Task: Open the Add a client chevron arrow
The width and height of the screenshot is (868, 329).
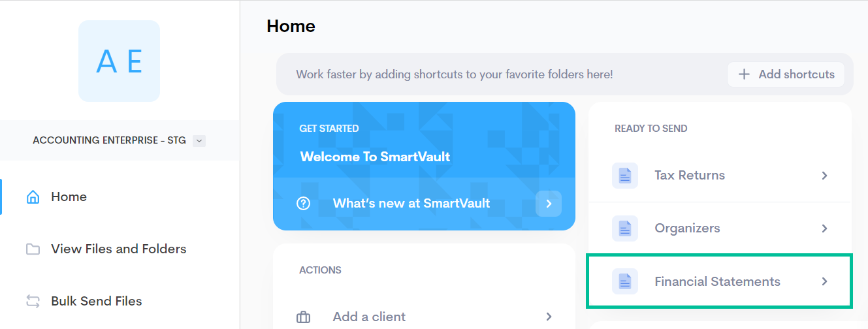Action: pyautogui.click(x=549, y=317)
